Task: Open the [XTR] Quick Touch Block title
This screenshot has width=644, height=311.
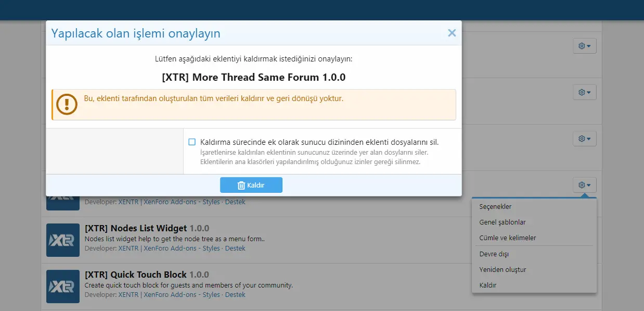Action: coord(147,275)
